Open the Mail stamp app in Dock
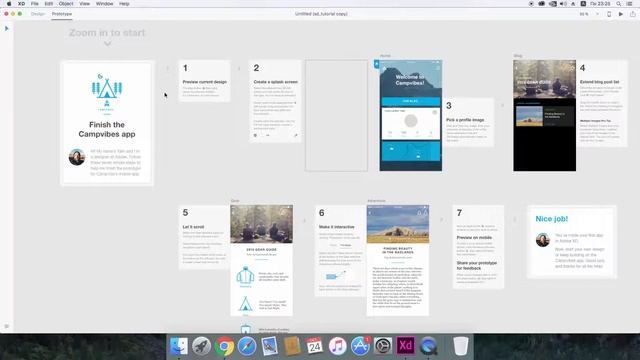 [269, 346]
